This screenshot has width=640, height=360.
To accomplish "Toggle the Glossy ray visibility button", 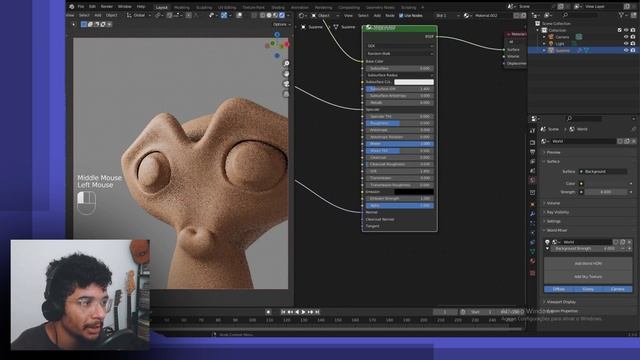I will (x=588, y=289).
